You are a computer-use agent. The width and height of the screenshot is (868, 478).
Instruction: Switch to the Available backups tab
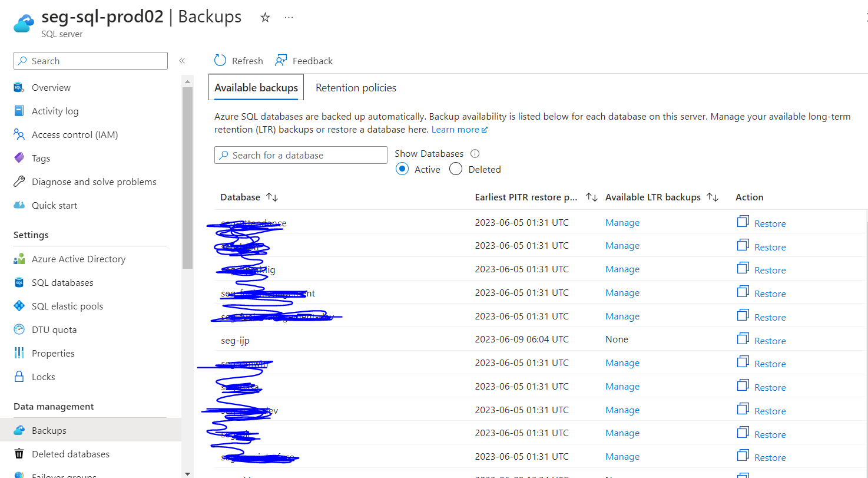(x=256, y=87)
